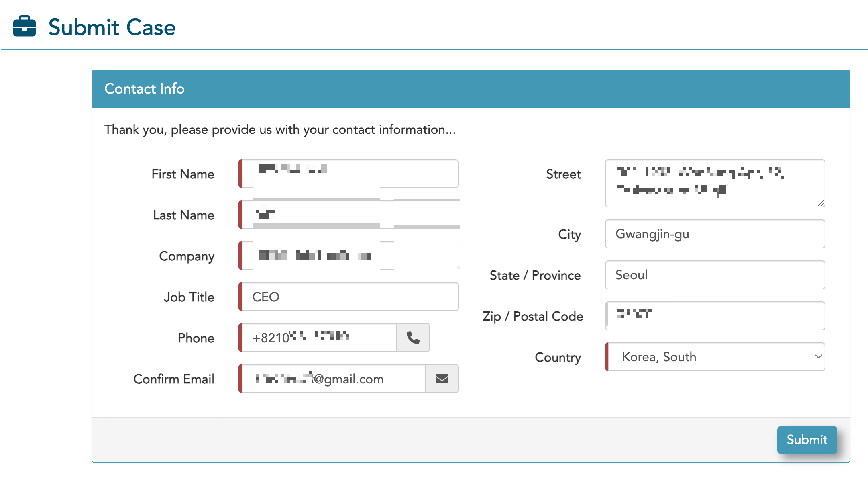
Task: Click the Confirm Email text field
Action: pos(333,379)
